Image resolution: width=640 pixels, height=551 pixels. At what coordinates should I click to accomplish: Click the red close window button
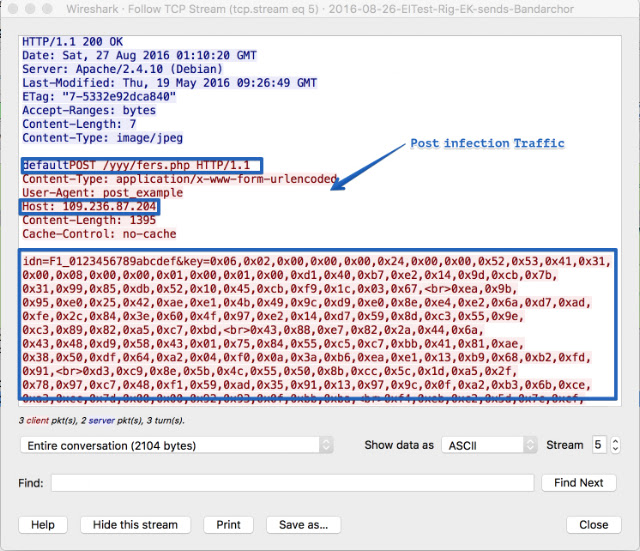pos(13,9)
